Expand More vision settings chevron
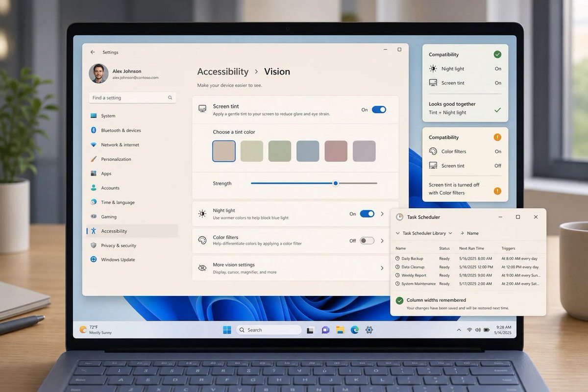 [x=382, y=268]
